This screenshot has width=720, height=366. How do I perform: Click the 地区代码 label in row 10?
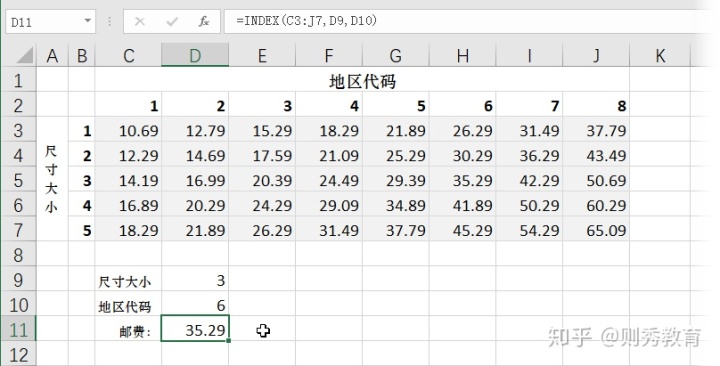[129, 304]
